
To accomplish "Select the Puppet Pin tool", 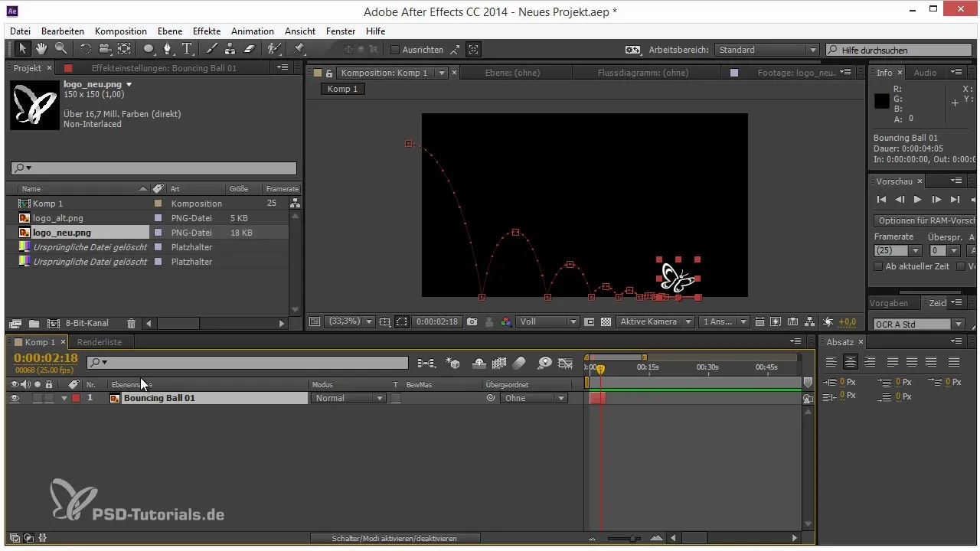I will click(299, 49).
